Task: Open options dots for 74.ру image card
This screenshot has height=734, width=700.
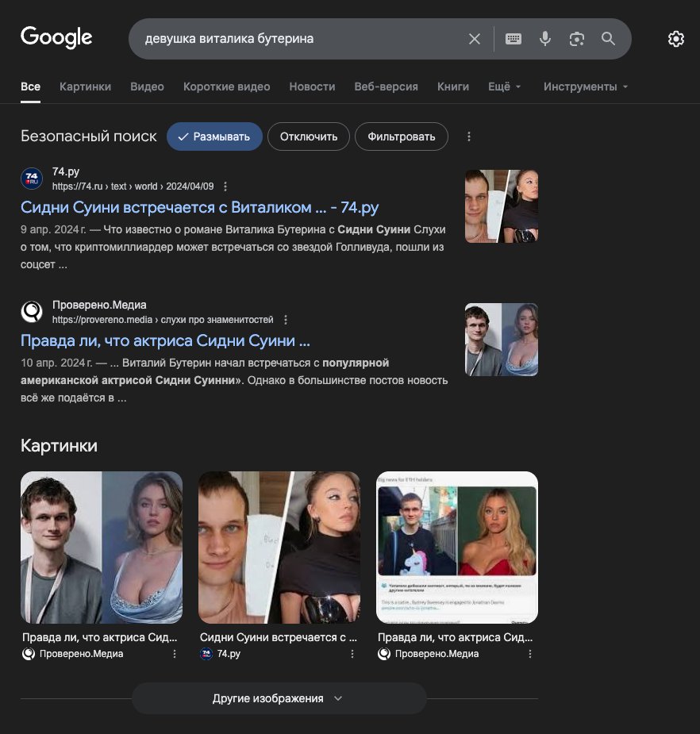Action: pos(352,654)
